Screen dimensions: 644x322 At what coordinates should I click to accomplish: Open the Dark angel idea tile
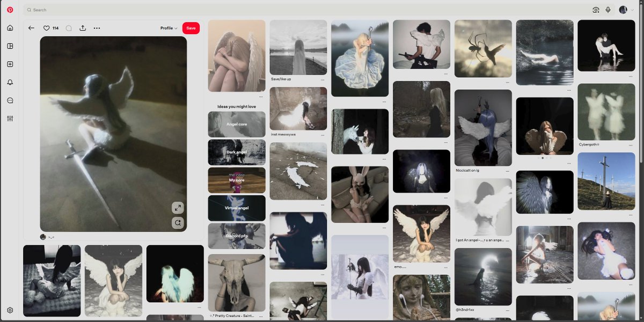(237, 152)
